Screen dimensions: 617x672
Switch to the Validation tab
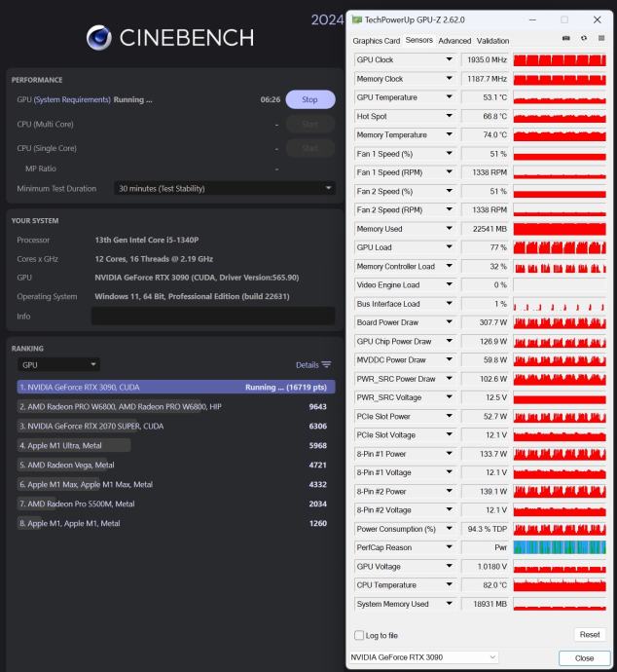[x=493, y=41]
